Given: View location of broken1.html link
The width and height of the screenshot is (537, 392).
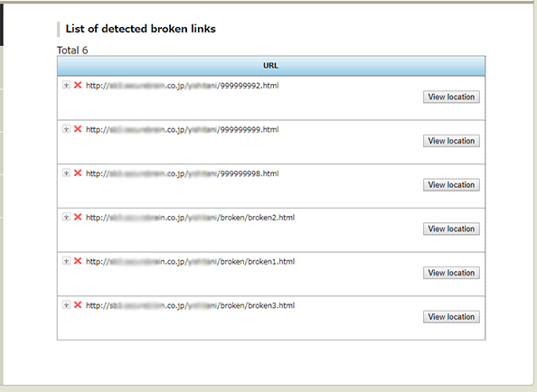Looking at the screenshot, I should pos(451,273).
